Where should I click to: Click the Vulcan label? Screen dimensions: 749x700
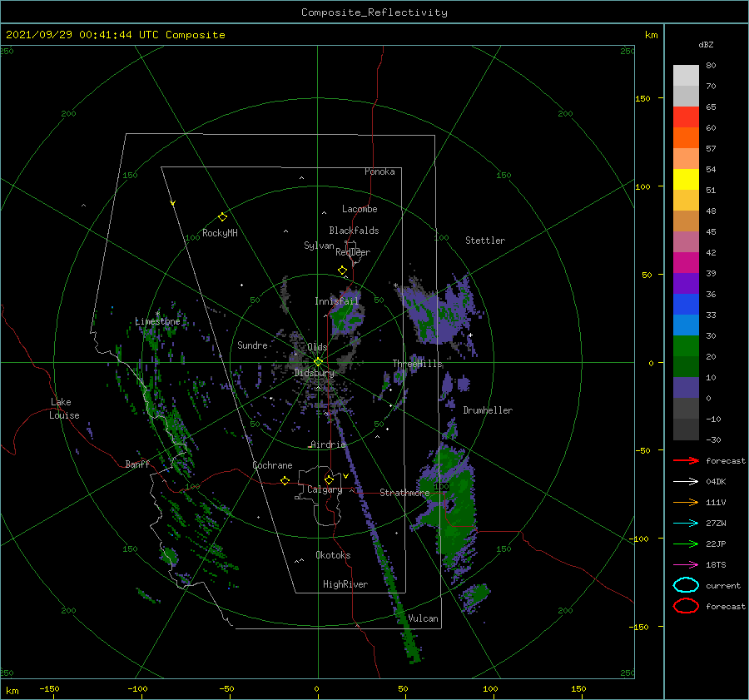click(424, 618)
